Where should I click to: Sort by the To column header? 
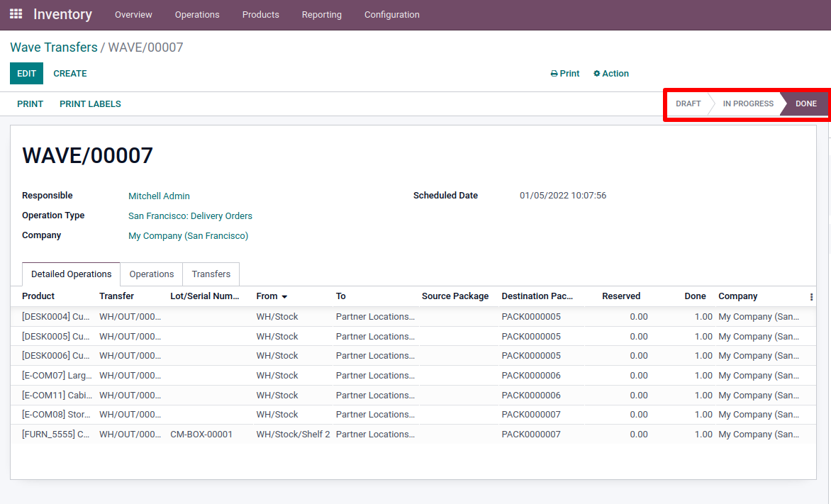coord(341,296)
